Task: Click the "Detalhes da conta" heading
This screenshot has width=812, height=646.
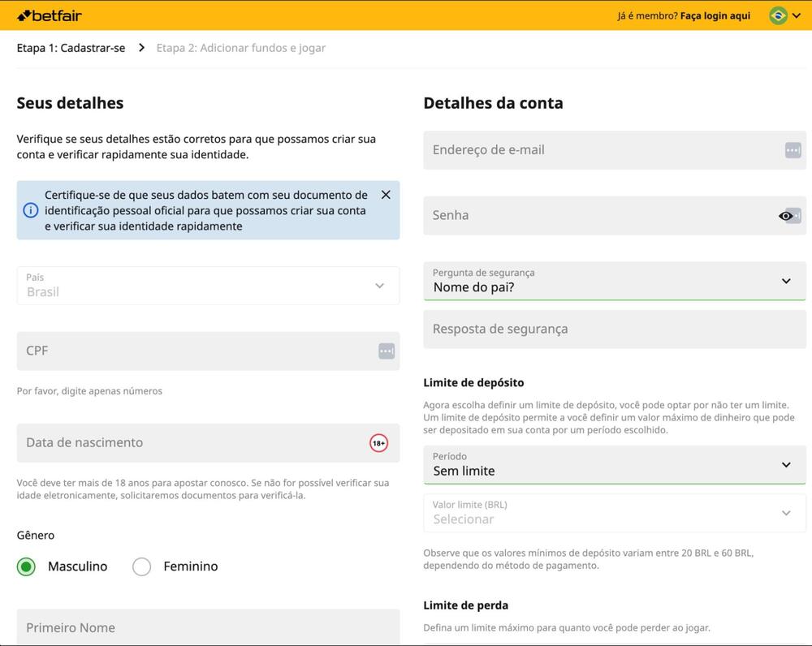Action: (x=493, y=103)
